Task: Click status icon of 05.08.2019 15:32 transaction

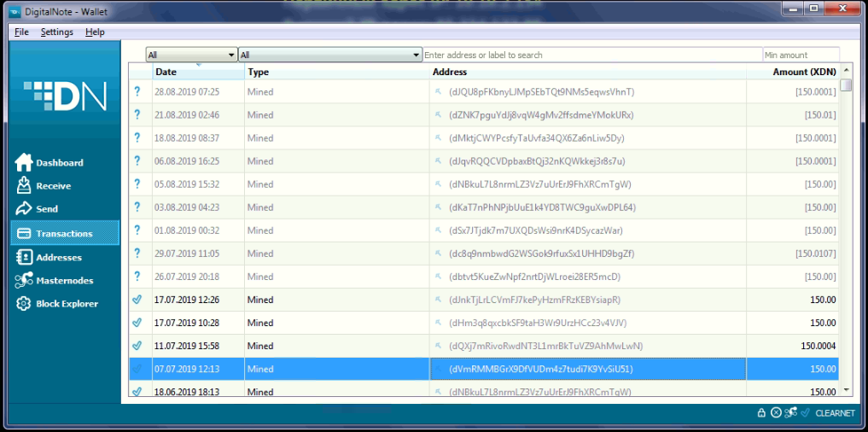Action: tap(137, 184)
